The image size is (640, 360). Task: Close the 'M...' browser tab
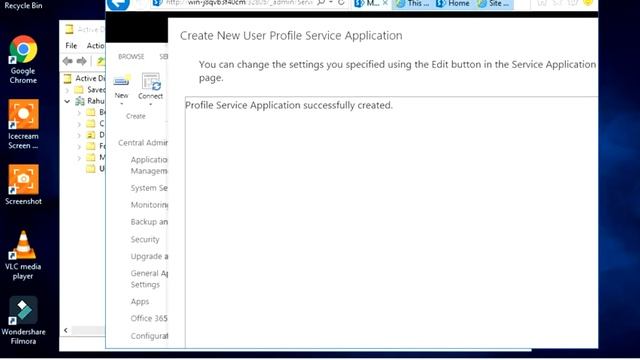385,3
